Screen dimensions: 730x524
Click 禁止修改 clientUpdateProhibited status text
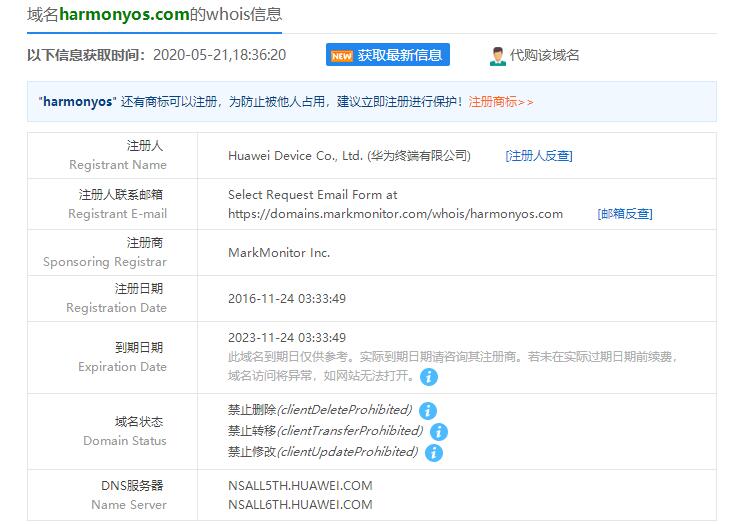pyautogui.click(x=323, y=452)
